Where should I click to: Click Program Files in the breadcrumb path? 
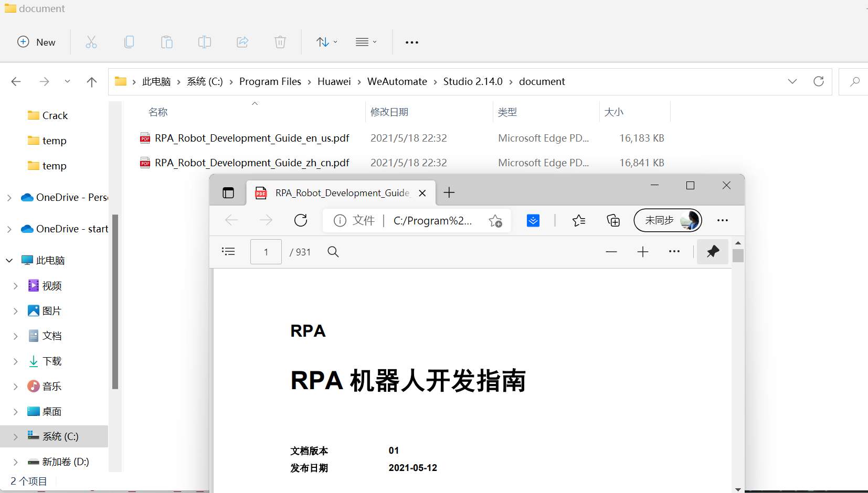tap(270, 81)
